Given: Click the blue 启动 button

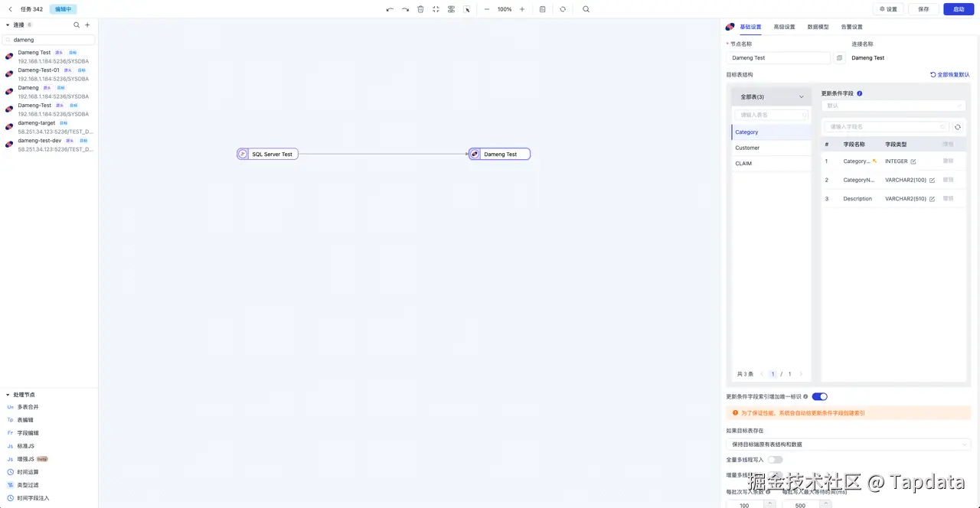Looking at the screenshot, I should click(x=959, y=9).
